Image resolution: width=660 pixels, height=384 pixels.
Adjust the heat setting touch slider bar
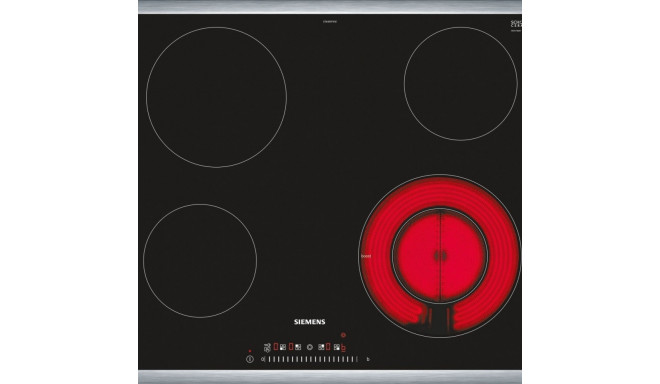pos(312,359)
